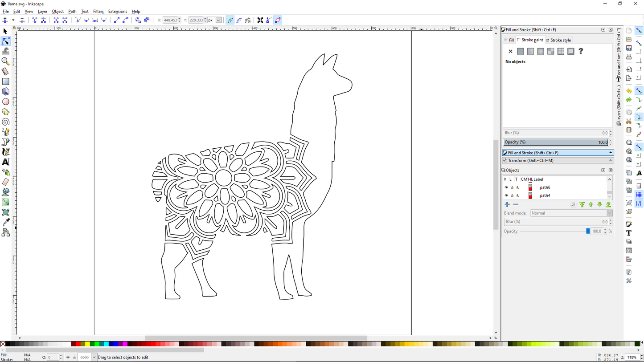Screen dimensions: 644x362
Task: Open the zoom percentage dropdown
Action: click(x=640, y=357)
